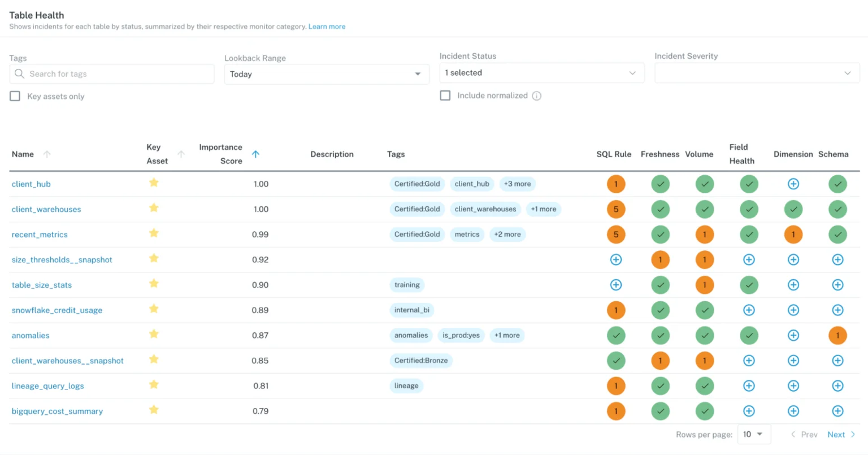Open SQL Rule incidents for client_warehouses

(616, 209)
